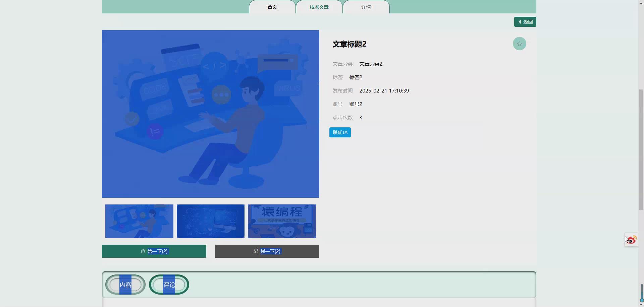Open the Weibo share icon
Image resolution: width=644 pixels, height=307 pixels.
631,240
